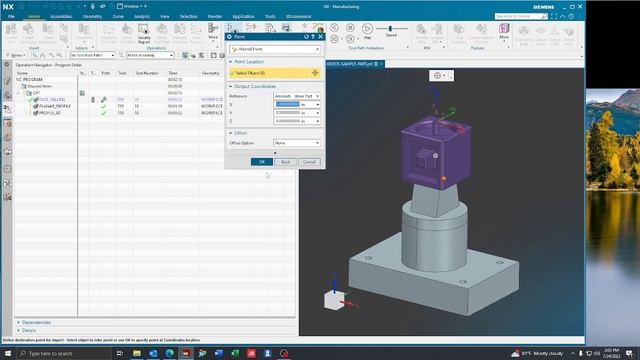Click the go-to-start animation icon below step backward
The width and height of the screenshot is (640, 360).
(334, 39)
